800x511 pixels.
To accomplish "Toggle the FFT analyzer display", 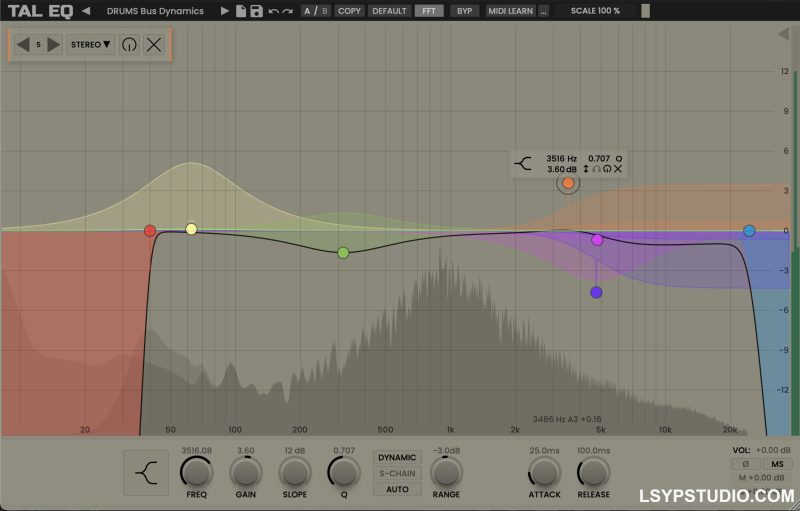I will coord(429,11).
